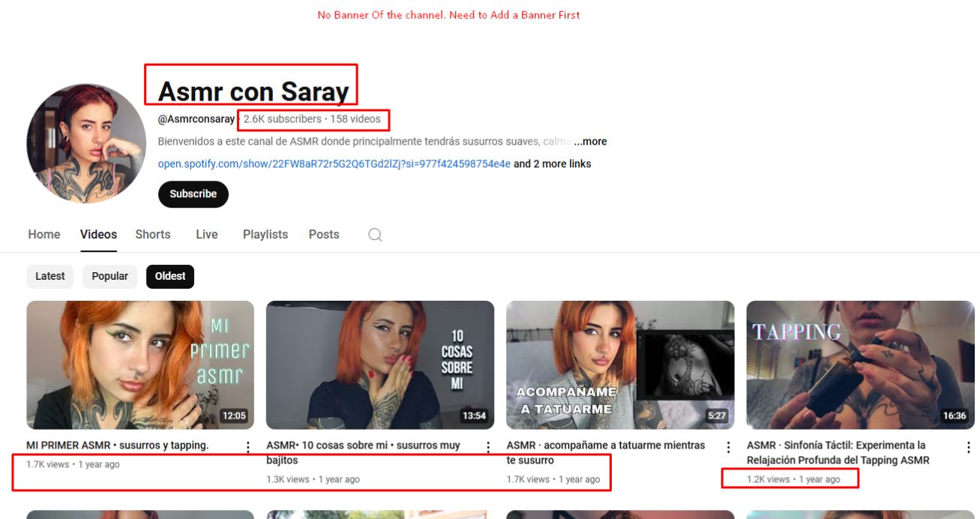Click the channel profile picture
980x519 pixels.
pyautogui.click(x=86, y=143)
